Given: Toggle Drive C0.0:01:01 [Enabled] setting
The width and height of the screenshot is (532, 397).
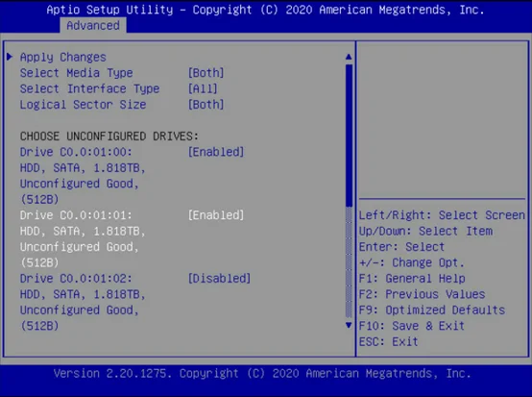Looking at the screenshot, I should click(x=216, y=215).
